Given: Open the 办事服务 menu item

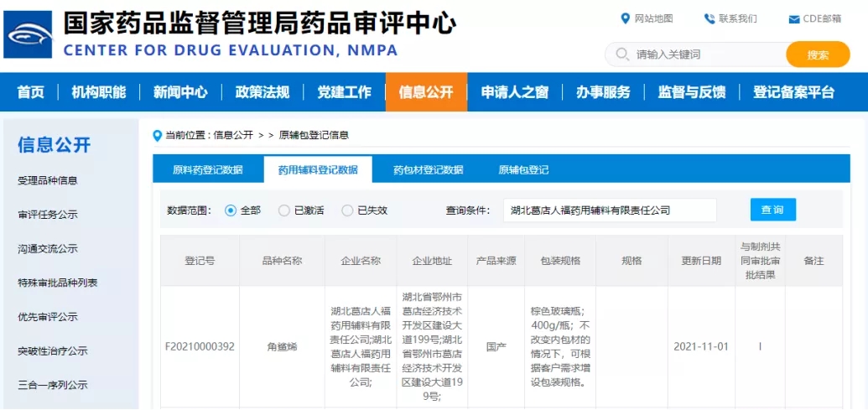Looking at the screenshot, I should coord(603,92).
